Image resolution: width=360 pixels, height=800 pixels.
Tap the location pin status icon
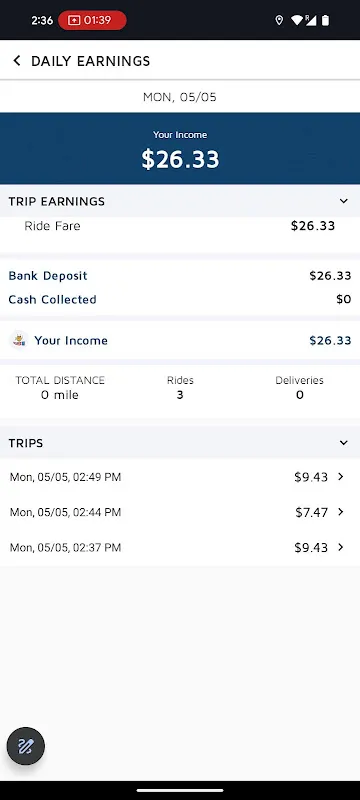(279, 20)
